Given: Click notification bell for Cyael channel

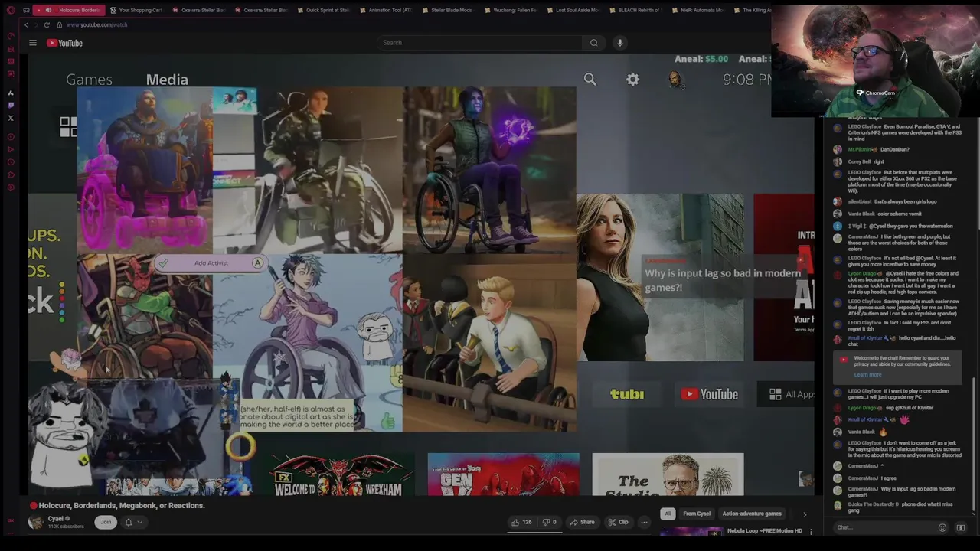Looking at the screenshot, I should 129,522.
